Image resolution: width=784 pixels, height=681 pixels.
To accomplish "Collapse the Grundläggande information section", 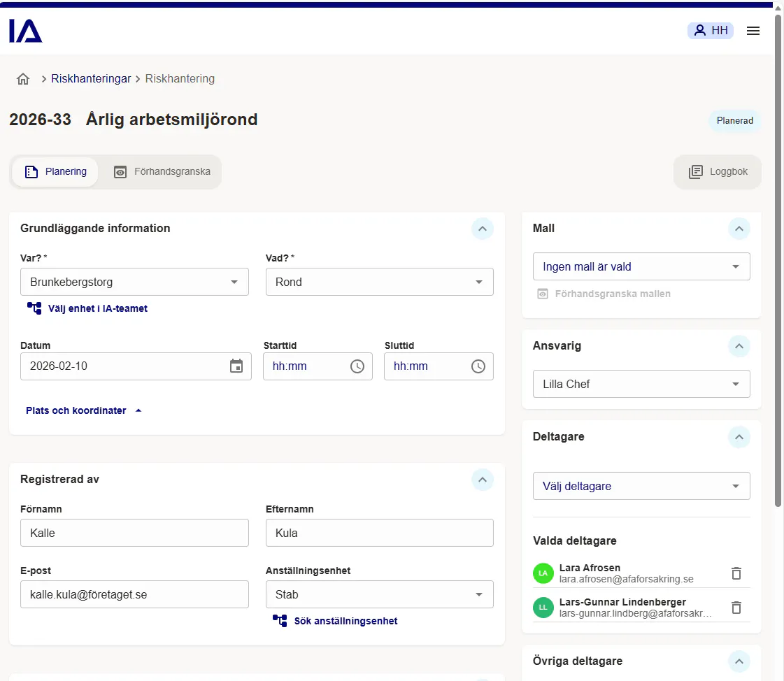I will tap(482, 229).
